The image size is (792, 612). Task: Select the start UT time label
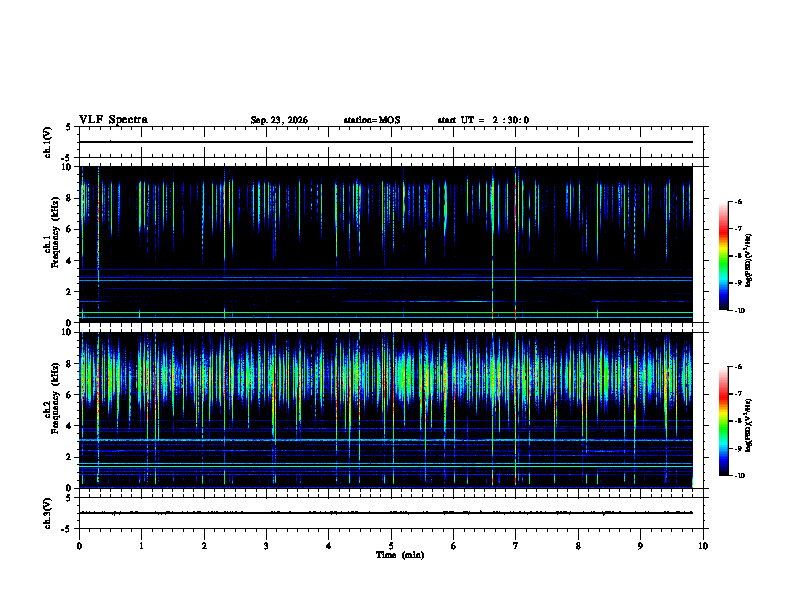click(x=483, y=120)
